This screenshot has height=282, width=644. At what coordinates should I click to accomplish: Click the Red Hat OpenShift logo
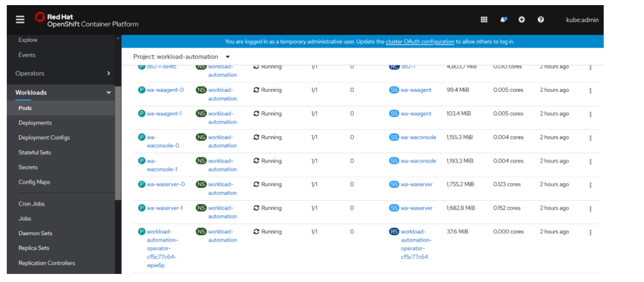point(87,20)
